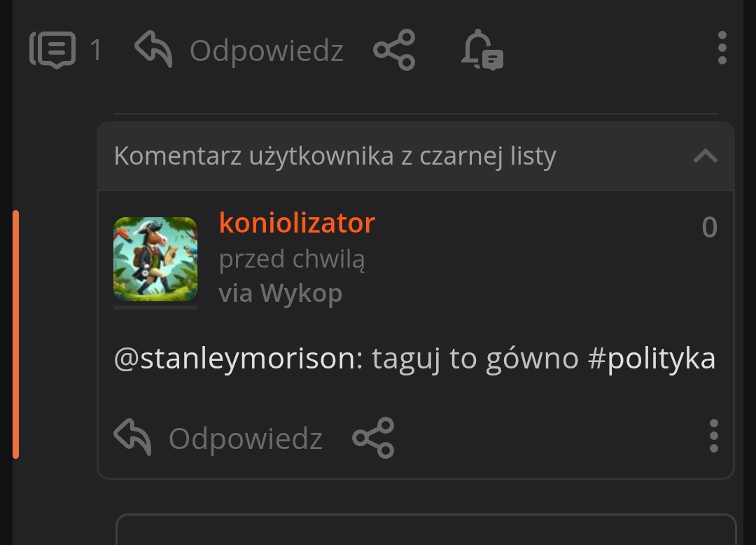Share the post via the top share icon
Screen dimensions: 756x545
pos(394,50)
